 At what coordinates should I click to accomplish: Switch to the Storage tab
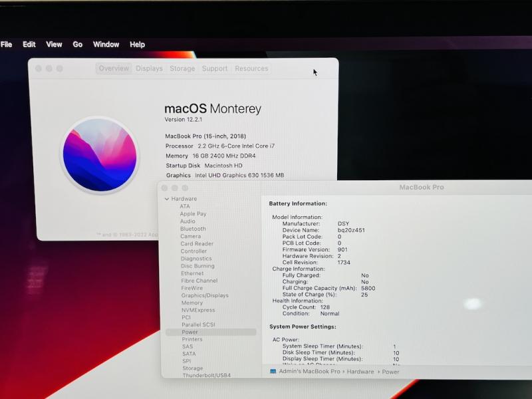point(182,68)
